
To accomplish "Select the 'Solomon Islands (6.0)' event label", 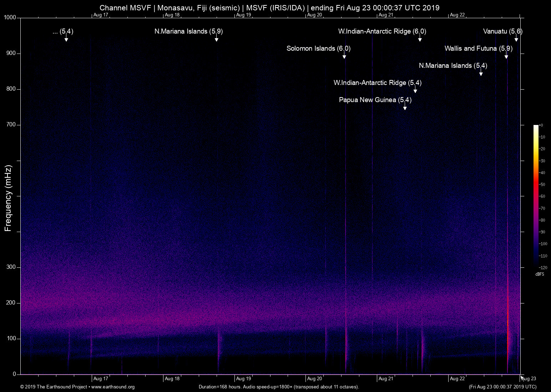I will click(319, 49).
